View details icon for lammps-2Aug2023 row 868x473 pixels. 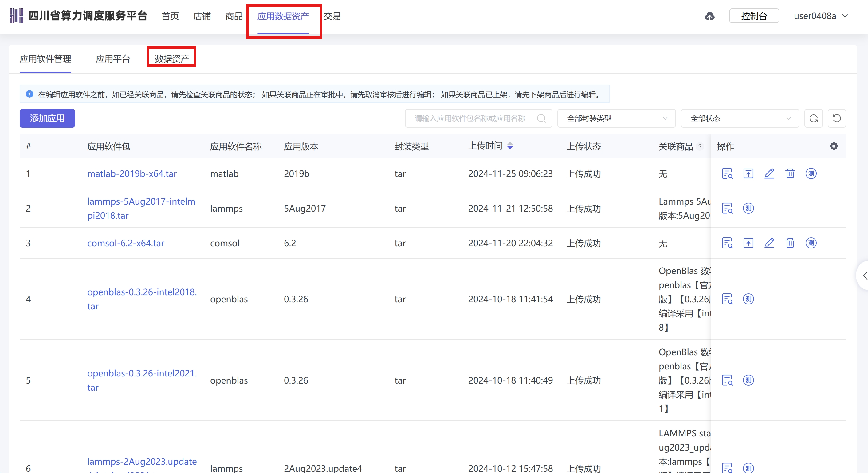pyautogui.click(x=727, y=468)
